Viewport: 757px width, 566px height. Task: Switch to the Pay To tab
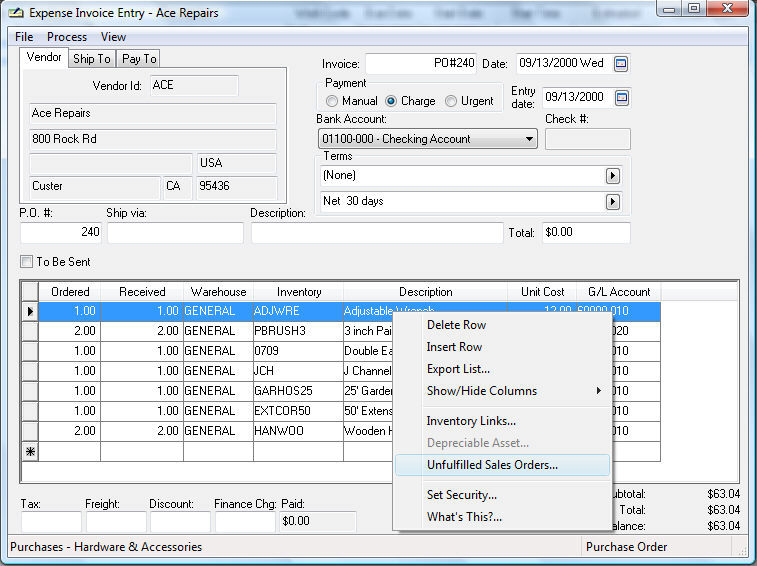139,59
